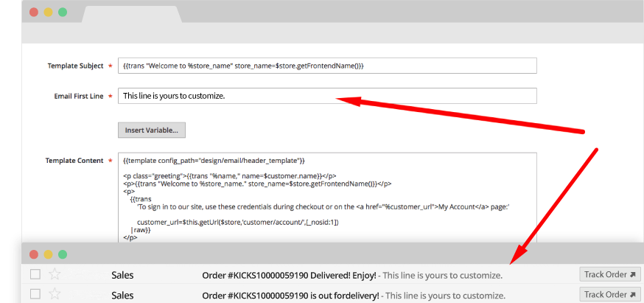Open the order out for delivery email subject

[x=290, y=295]
